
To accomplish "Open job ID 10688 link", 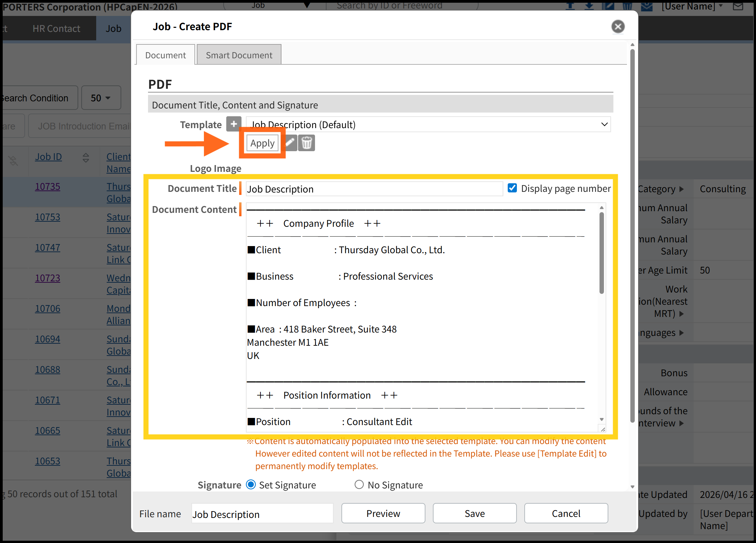I will [48, 369].
